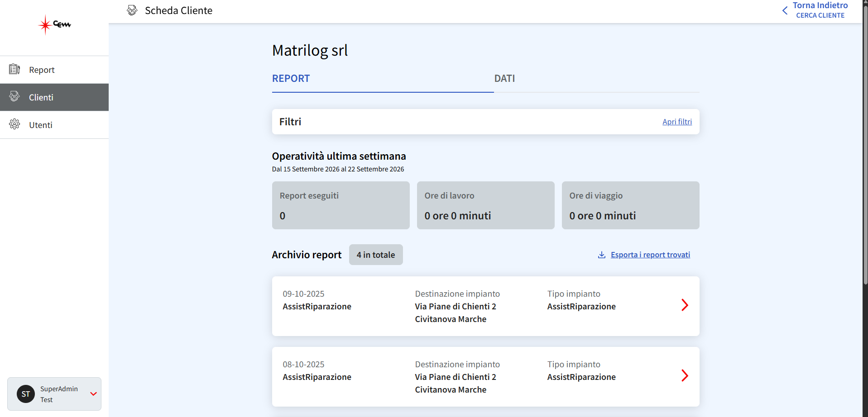Image resolution: width=868 pixels, height=417 pixels.
Task: Click the back arrow next to Torna Indietro
Action: [785, 10]
